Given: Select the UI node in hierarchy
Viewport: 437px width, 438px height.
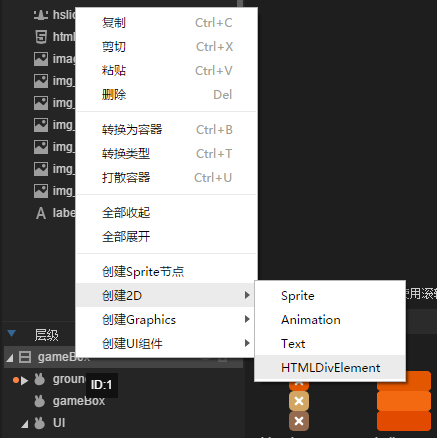Looking at the screenshot, I should pos(59,423).
